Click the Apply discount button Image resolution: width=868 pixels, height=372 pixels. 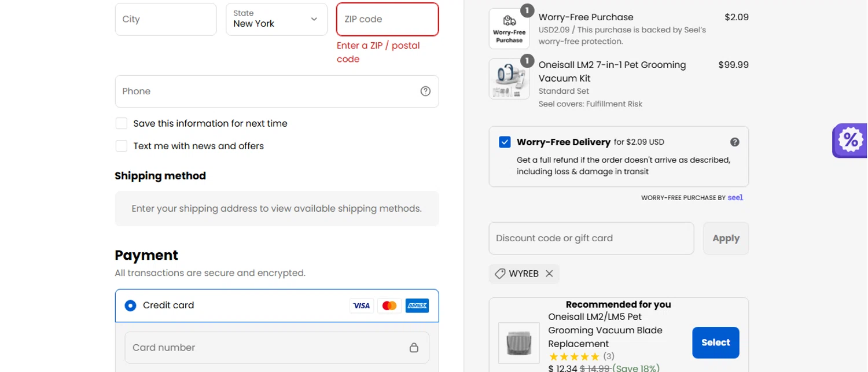pyautogui.click(x=726, y=238)
